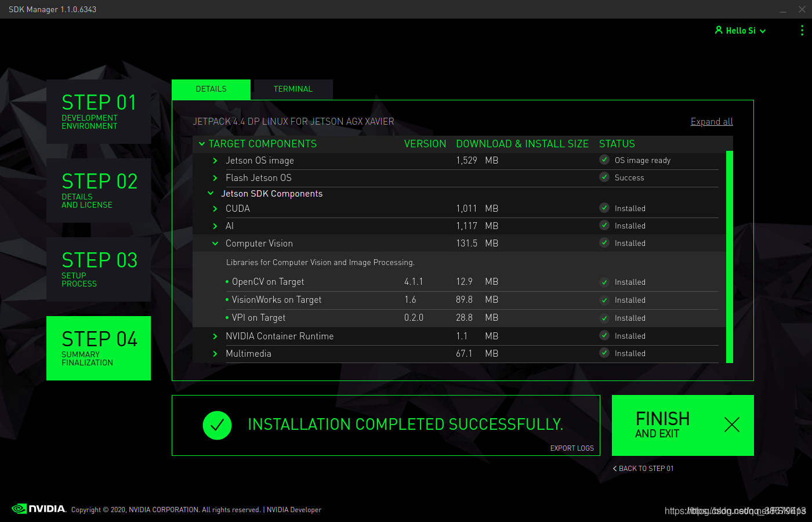Click the Success check icon for Flash Jetson OS
812x522 pixels.
click(604, 177)
